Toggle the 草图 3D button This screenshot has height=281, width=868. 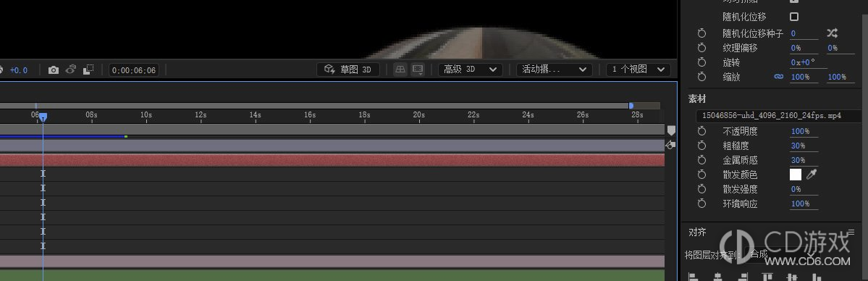coord(348,70)
